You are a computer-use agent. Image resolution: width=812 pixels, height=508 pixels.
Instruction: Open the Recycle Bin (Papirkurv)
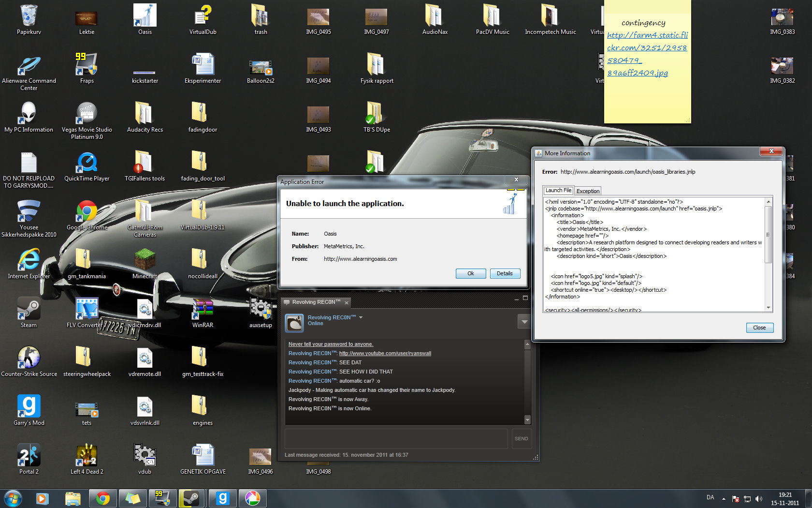(29, 16)
